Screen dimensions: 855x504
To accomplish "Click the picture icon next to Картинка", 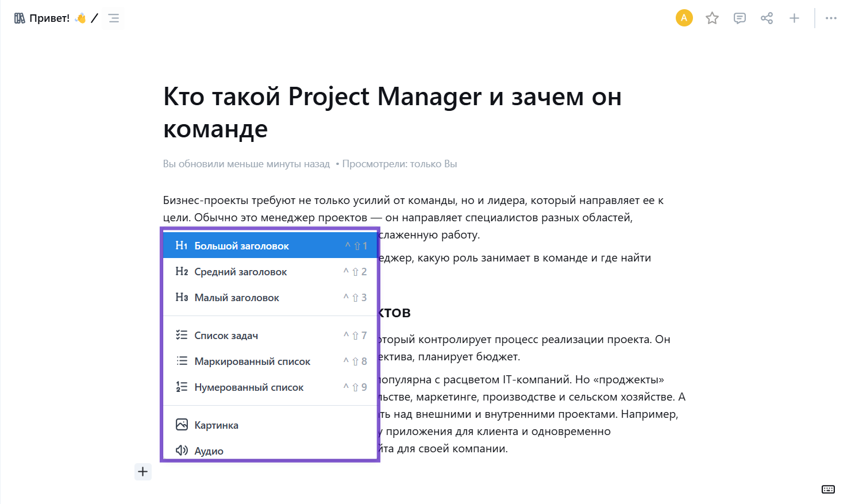I will [x=182, y=425].
